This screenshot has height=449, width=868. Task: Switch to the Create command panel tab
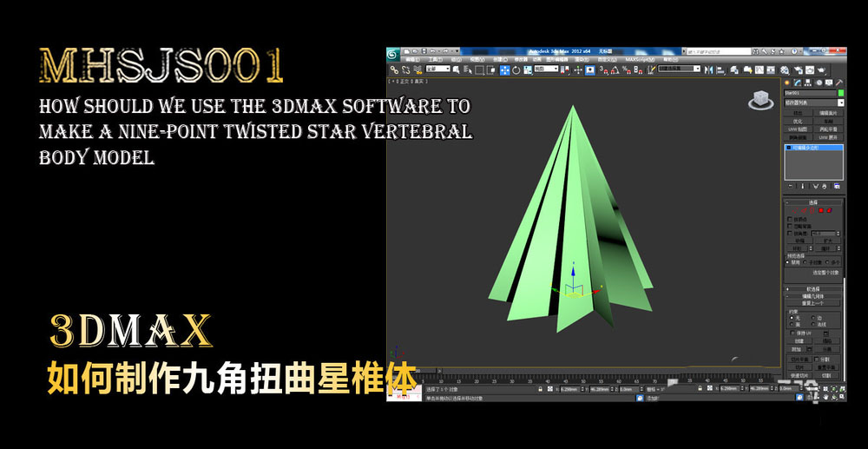coord(787,83)
